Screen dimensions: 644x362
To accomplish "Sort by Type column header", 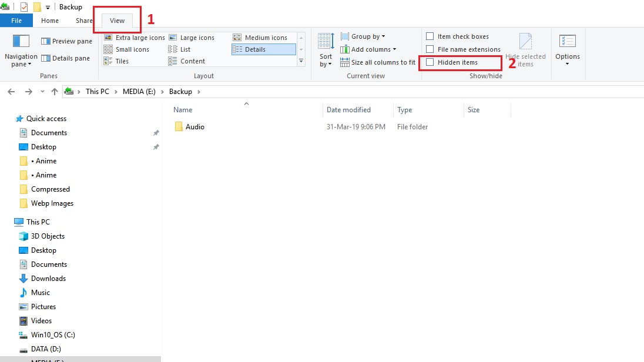I will 404,110.
